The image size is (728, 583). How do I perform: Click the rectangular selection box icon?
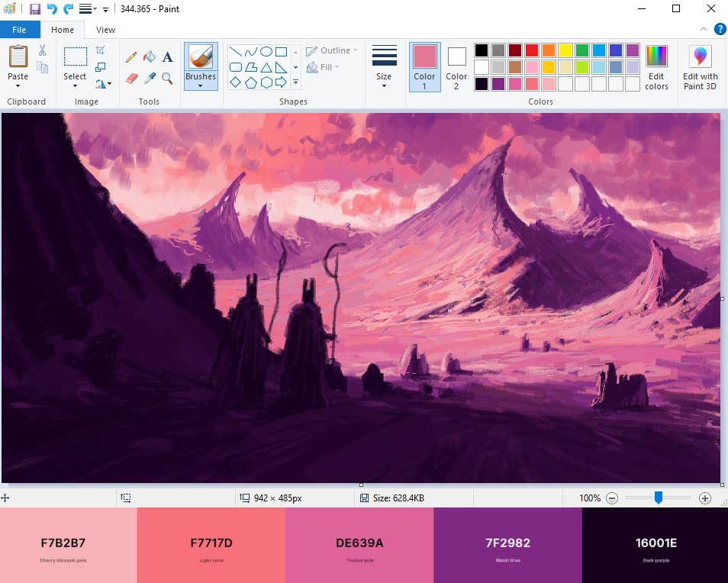pos(75,56)
